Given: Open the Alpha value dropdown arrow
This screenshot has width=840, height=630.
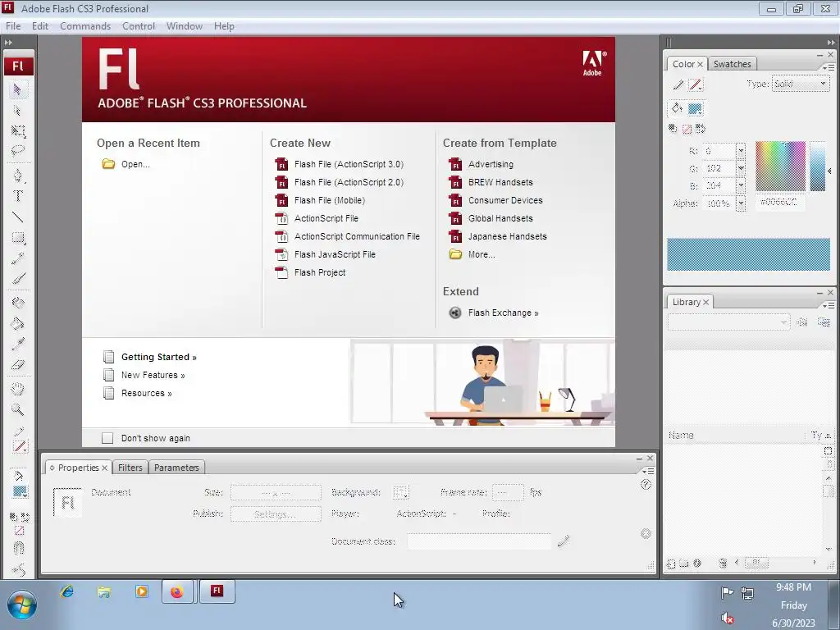Looking at the screenshot, I should click(x=741, y=203).
